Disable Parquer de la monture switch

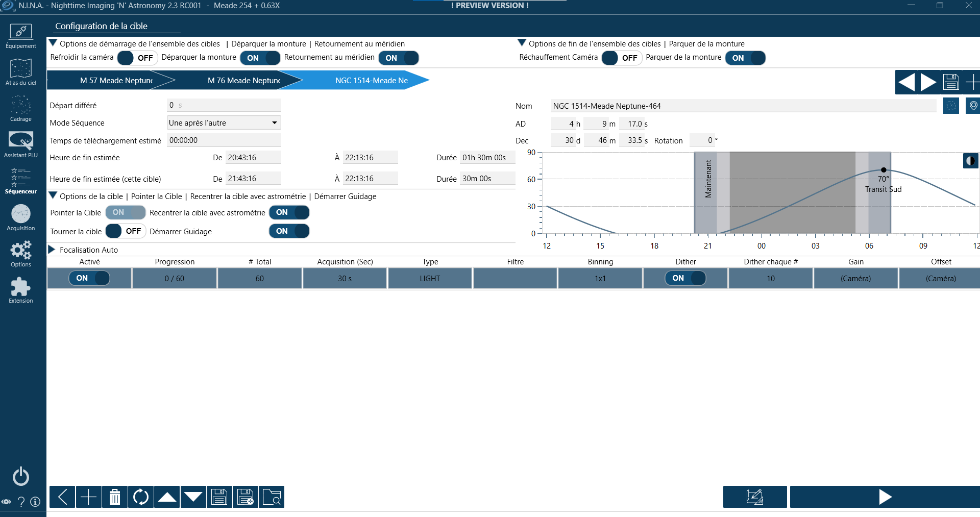coord(745,58)
